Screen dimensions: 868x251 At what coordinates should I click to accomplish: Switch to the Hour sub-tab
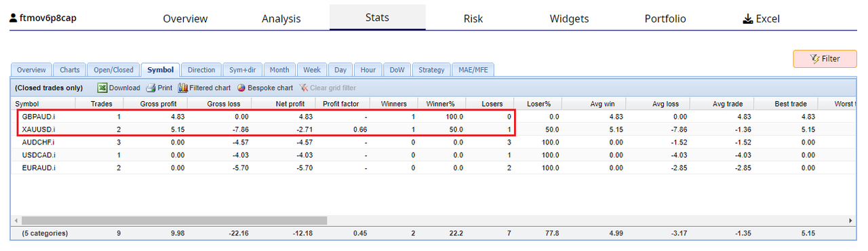click(x=368, y=70)
